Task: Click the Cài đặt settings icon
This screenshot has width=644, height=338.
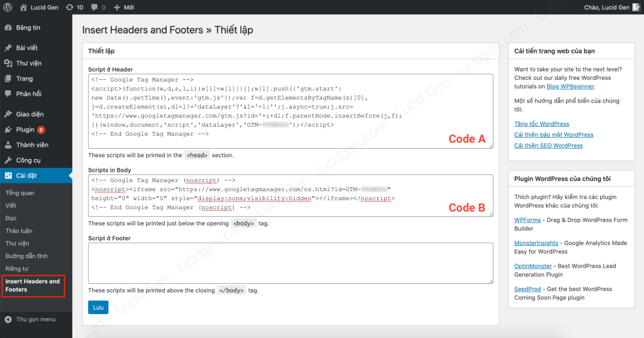Action: (x=8, y=175)
